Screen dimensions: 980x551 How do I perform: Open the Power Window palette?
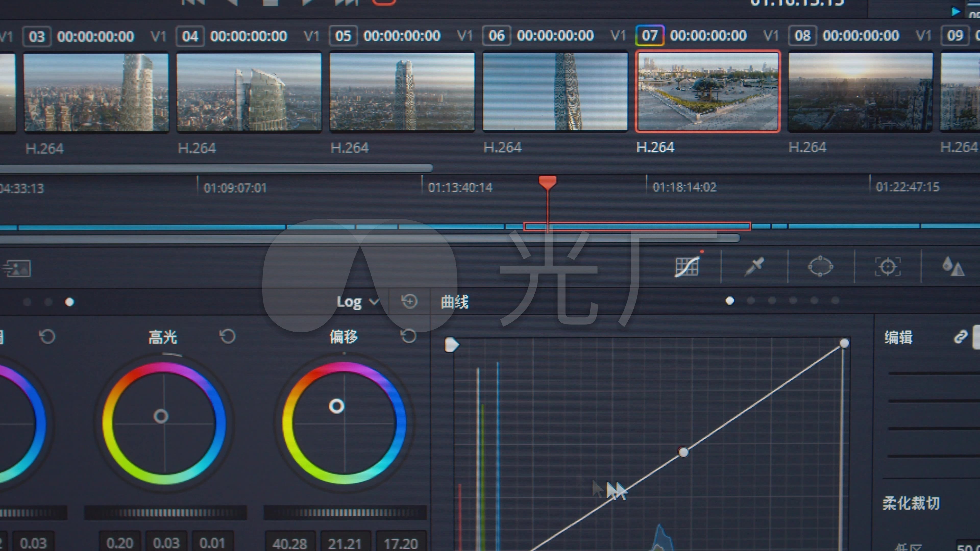point(820,266)
